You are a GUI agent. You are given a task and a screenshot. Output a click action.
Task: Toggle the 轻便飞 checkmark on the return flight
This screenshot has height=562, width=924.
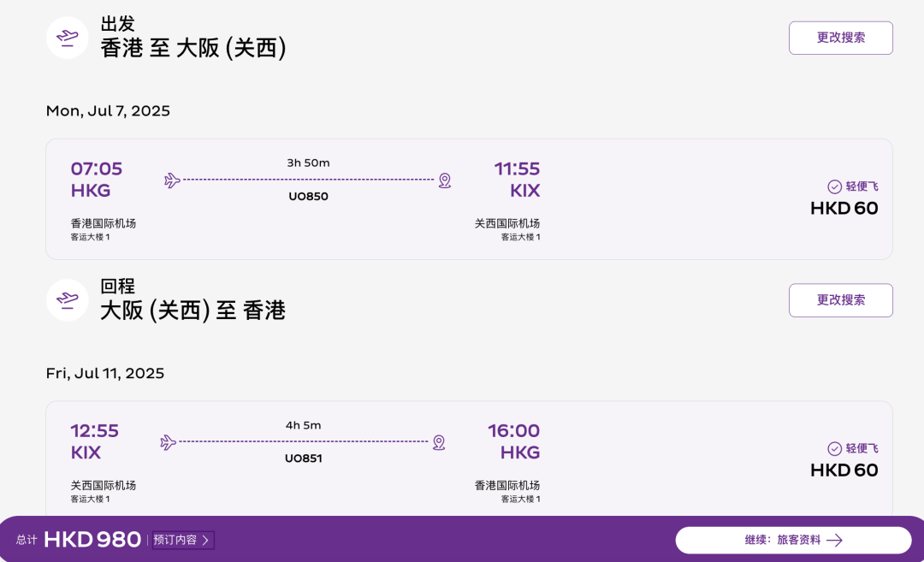click(834, 449)
